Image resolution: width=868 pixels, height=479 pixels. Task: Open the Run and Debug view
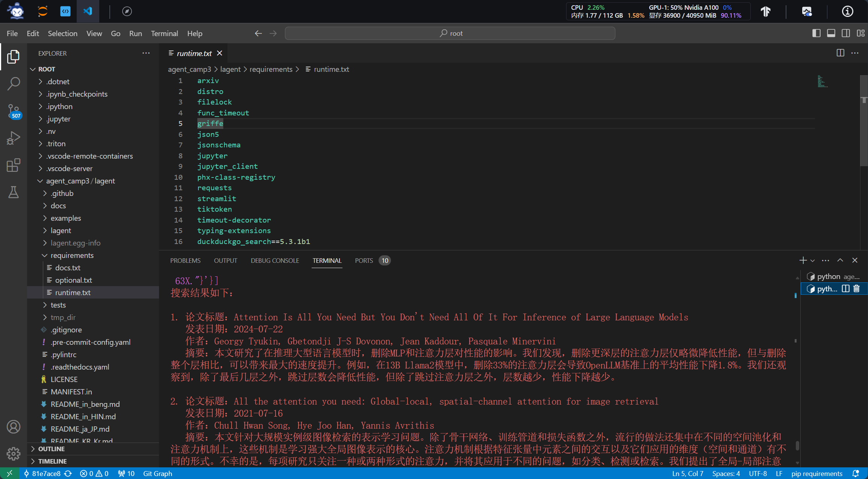(14, 138)
